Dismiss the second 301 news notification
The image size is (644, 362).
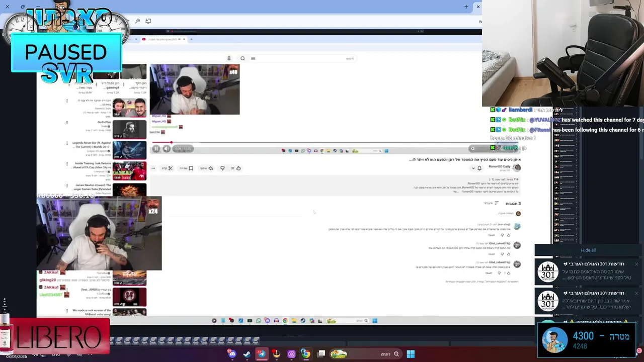[636, 293]
